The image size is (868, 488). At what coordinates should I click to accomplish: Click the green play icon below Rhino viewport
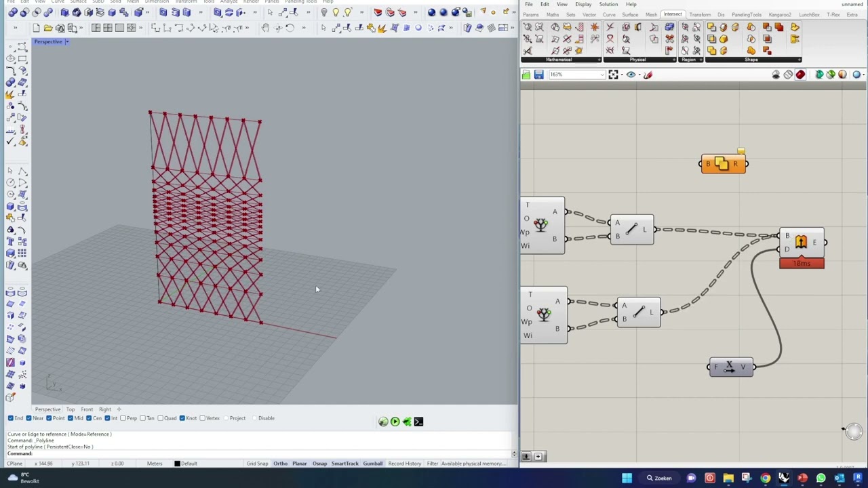[x=395, y=422]
